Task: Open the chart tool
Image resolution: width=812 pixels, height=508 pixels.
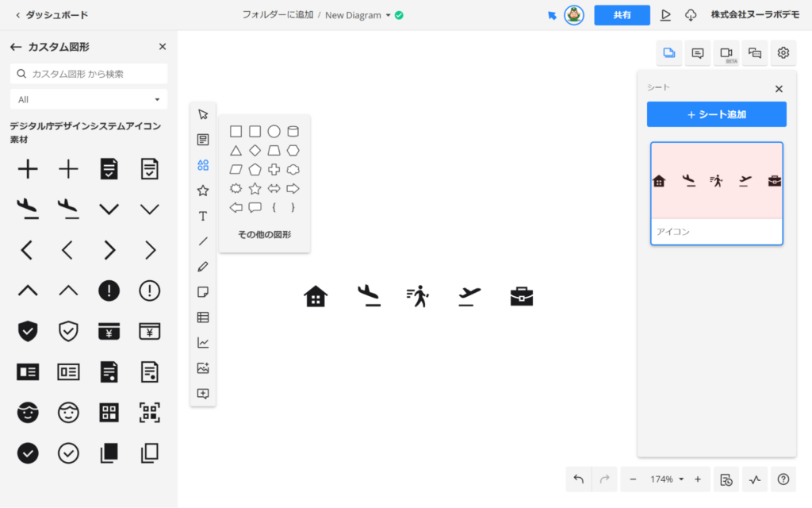Action: 203,343
